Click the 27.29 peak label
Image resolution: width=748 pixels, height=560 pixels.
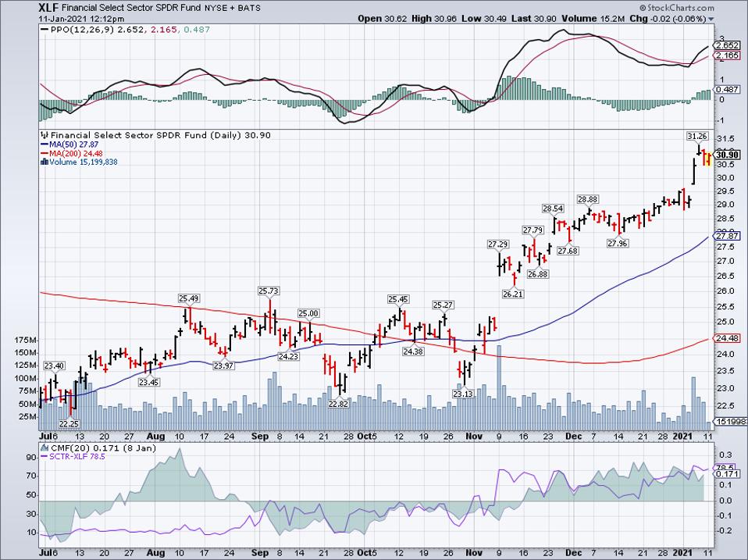(497, 244)
